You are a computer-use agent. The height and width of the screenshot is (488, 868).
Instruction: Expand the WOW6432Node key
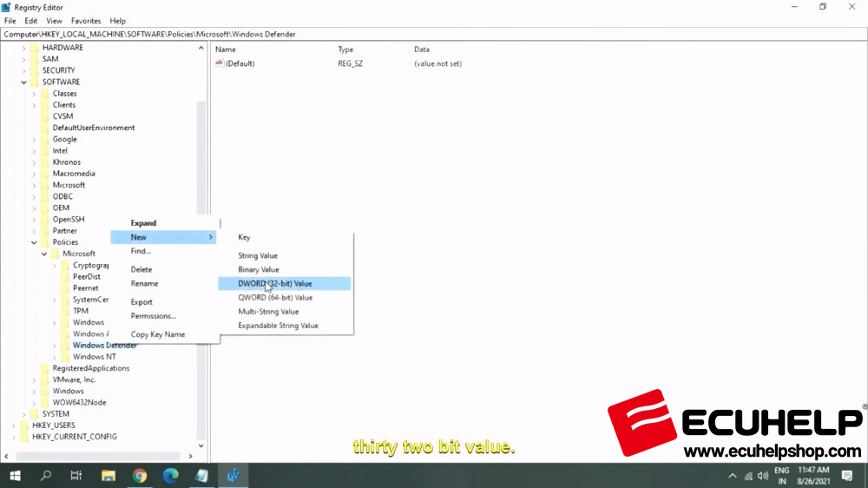pos(34,403)
